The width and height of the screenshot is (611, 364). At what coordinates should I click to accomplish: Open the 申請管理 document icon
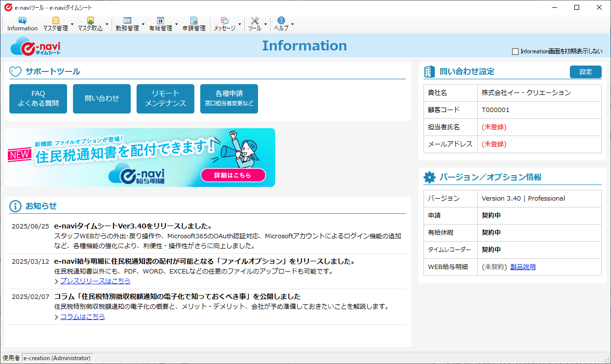(194, 21)
